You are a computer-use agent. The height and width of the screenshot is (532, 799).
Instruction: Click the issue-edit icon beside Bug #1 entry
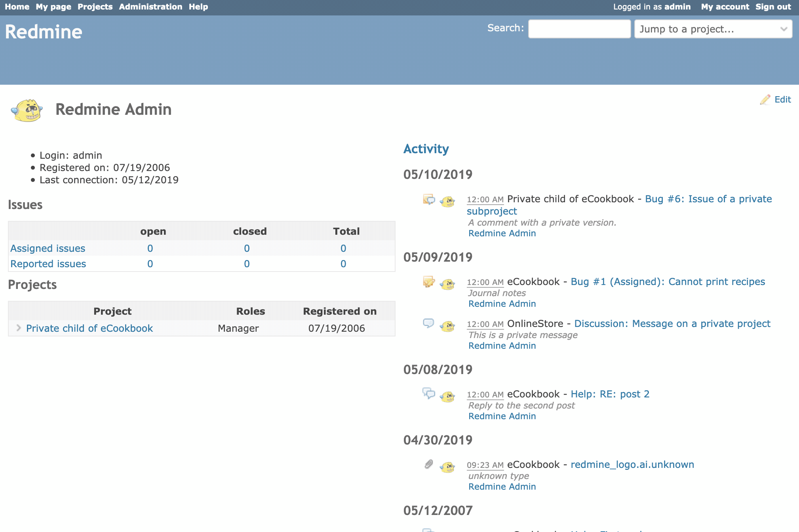coord(429,282)
